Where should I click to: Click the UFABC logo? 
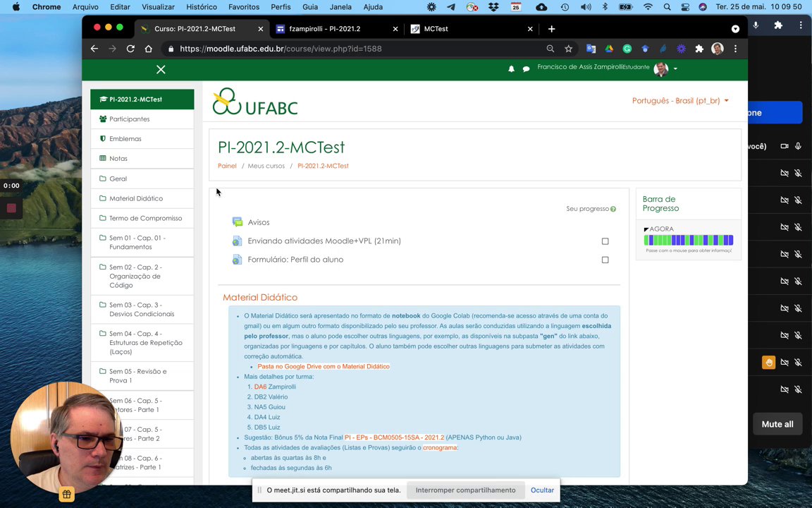(x=254, y=101)
